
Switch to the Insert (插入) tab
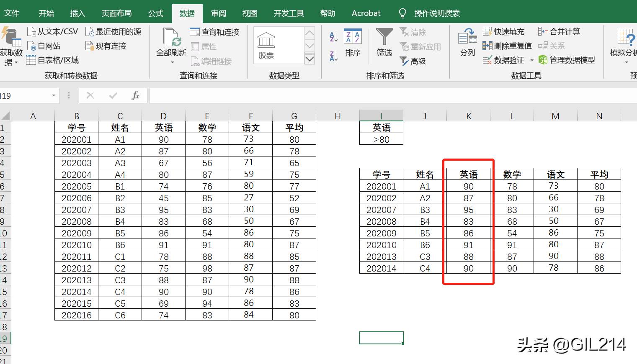pos(77,13)
